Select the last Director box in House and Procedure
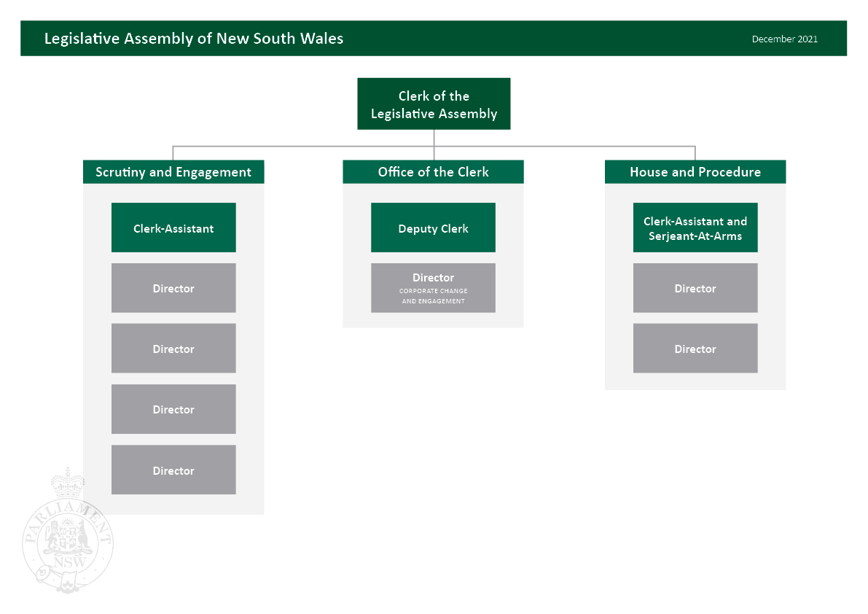The image size is (868, 614). (695, 349)
